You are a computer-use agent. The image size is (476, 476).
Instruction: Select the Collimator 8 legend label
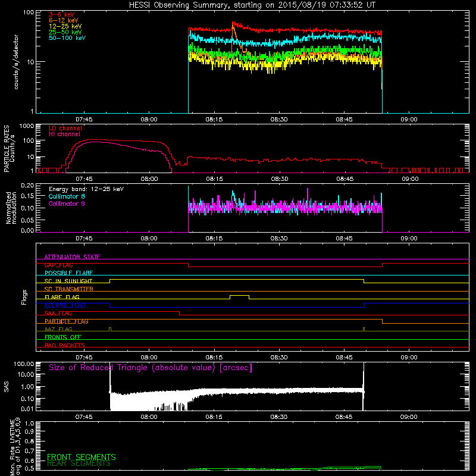(67, 196)
